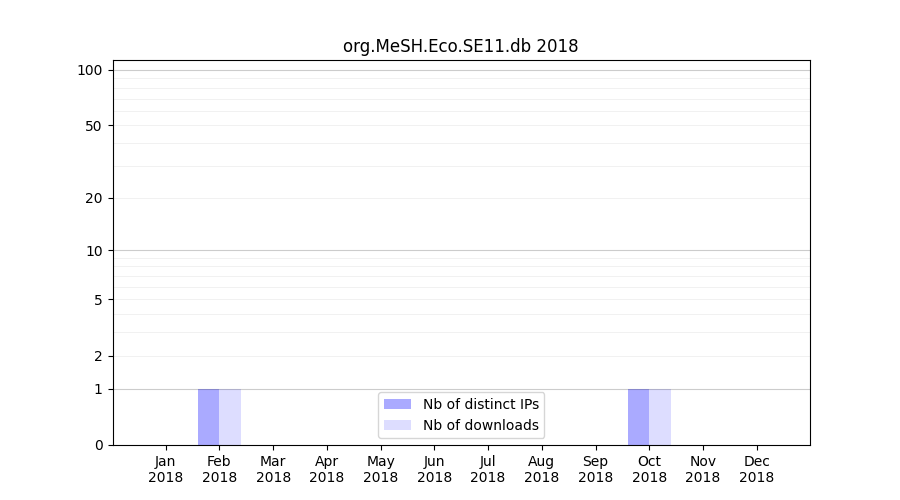Click the Nb of downloads legend label
The image size is (900, 500).
point(480,425)
